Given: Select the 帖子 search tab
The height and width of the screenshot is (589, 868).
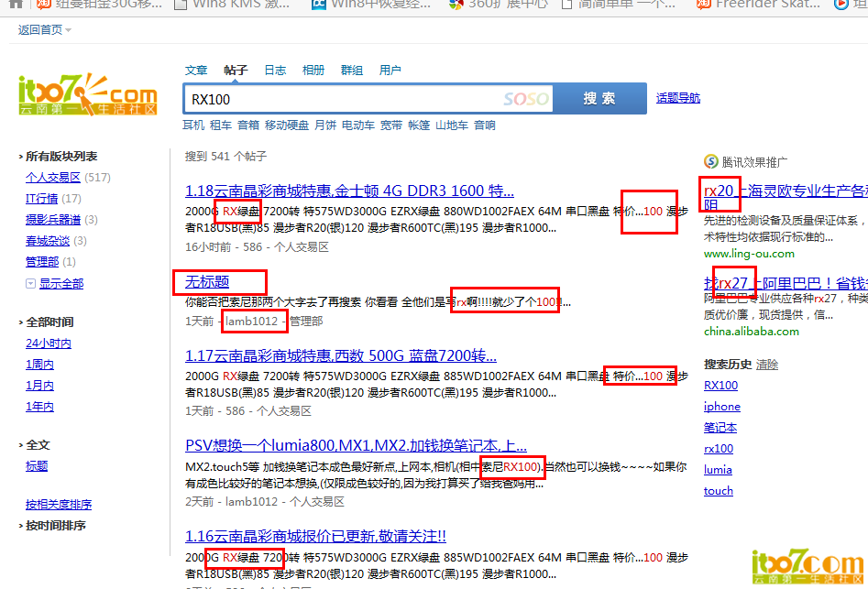Looking at the screenshot, I should (236, 71).
